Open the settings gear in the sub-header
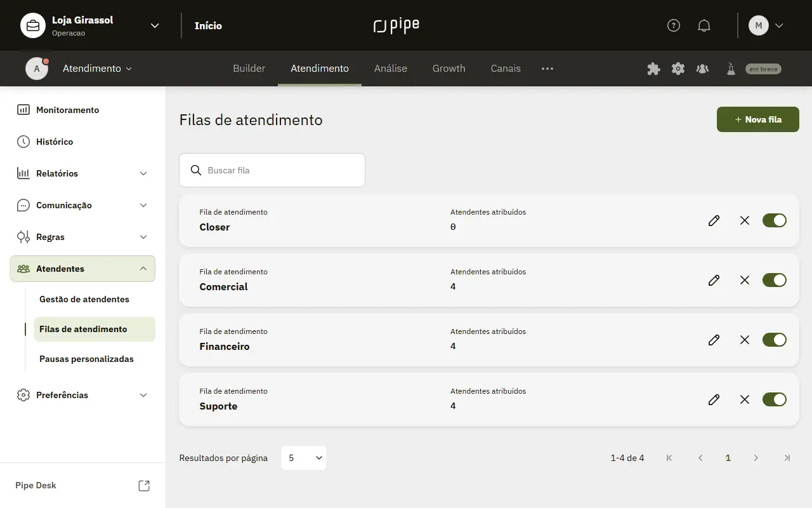The width and height of the screenshot is (812, 508). [x=678, y=69]
